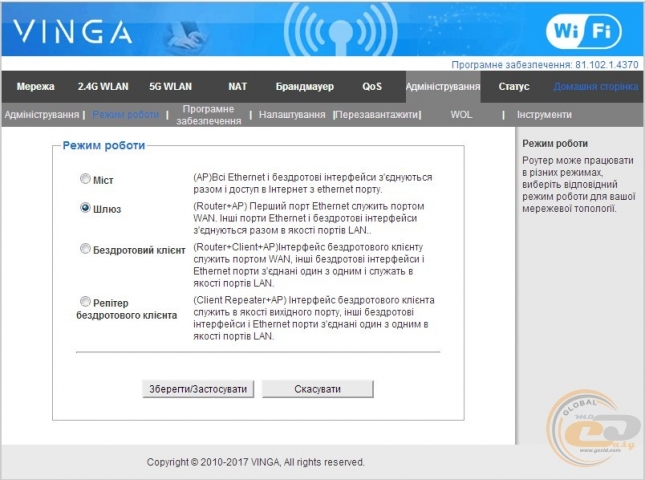Click the Режим роботи heading in help panel

(555, 144)
